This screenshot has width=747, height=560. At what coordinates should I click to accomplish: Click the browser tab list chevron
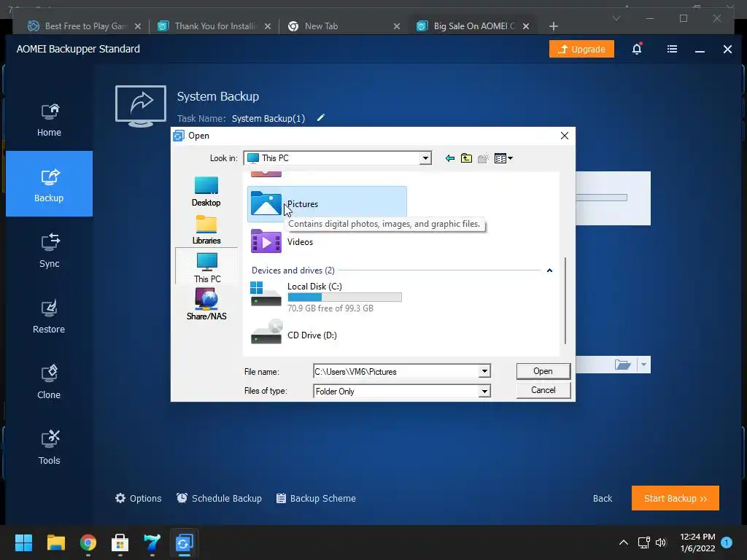(616, 18)
